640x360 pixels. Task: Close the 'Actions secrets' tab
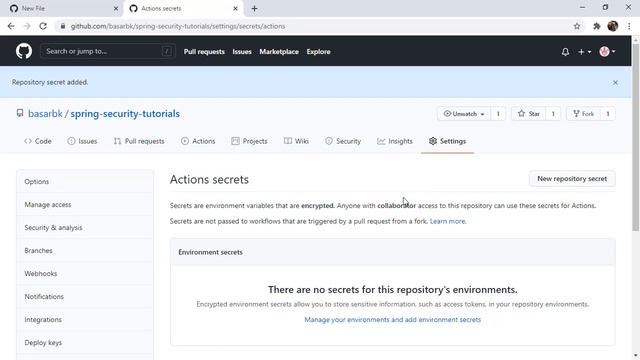(235, 9)
